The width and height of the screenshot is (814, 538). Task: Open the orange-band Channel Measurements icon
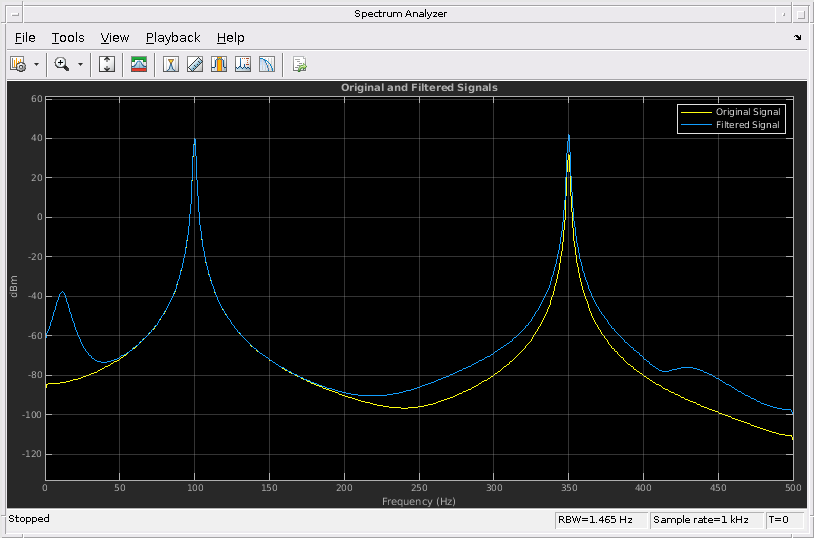(219, 64)
